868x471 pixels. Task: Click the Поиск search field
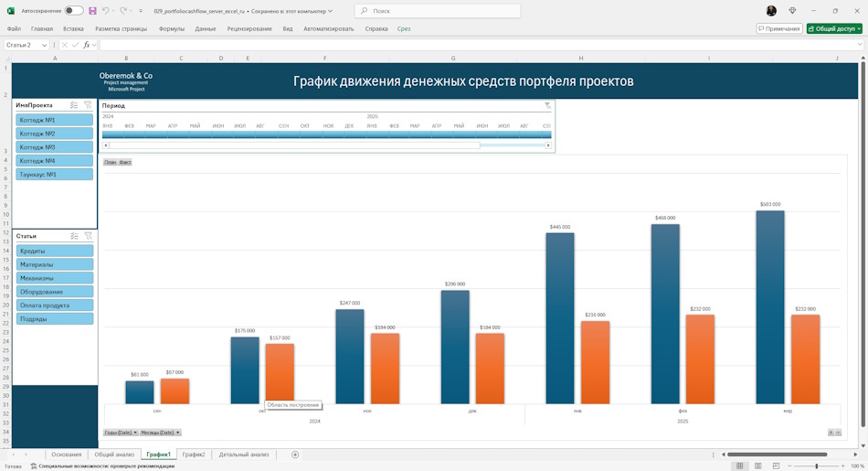(438, 11)
